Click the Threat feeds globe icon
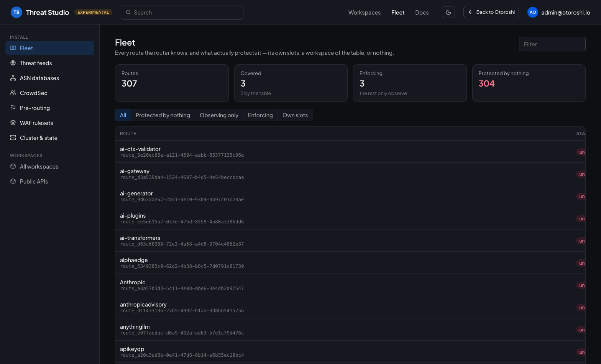 click(x=13, y=63)
